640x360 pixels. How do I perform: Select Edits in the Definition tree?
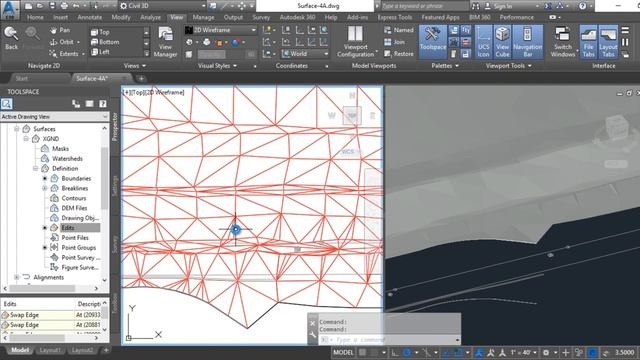68,228
